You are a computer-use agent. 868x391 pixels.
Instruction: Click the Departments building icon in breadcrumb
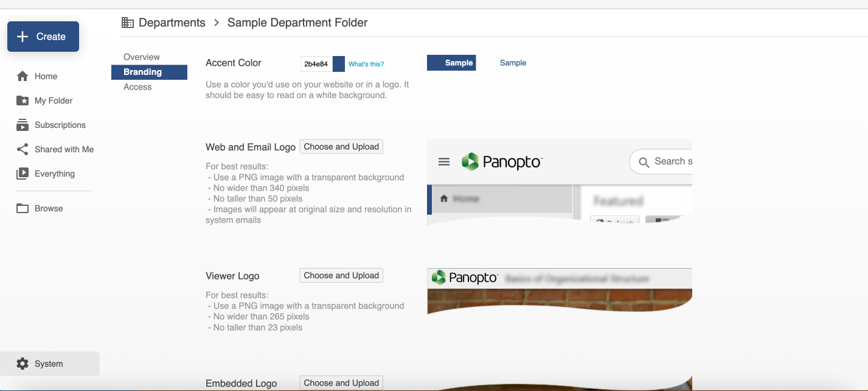pyautogui.click(x=128, y=23)
